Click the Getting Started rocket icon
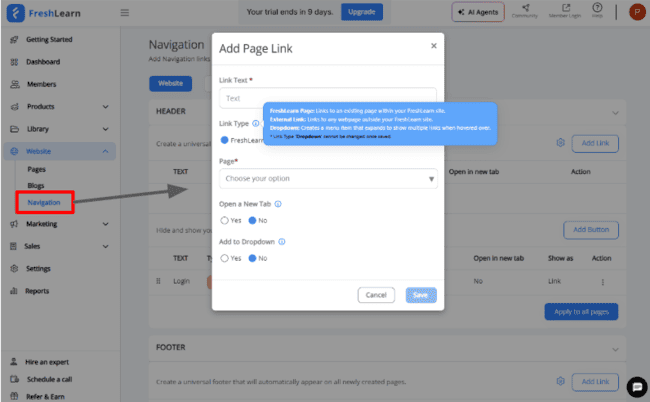The height and width of the screenshot is (402, 650). 15,40
